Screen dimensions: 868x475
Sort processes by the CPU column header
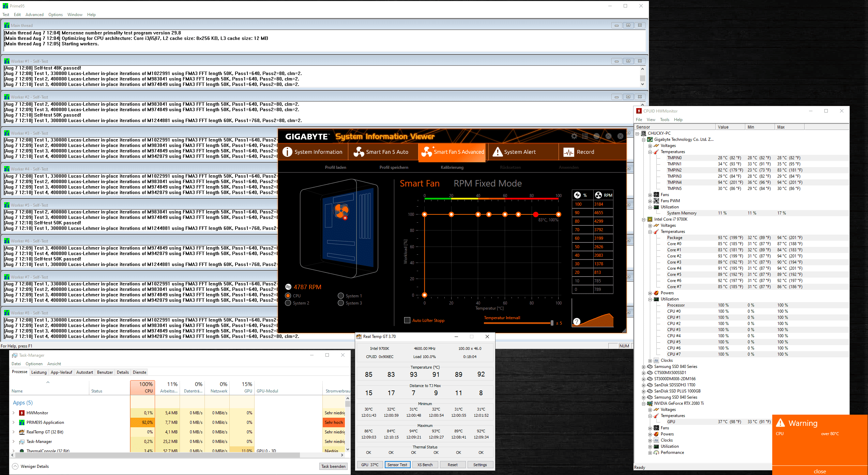click(142, 387)
